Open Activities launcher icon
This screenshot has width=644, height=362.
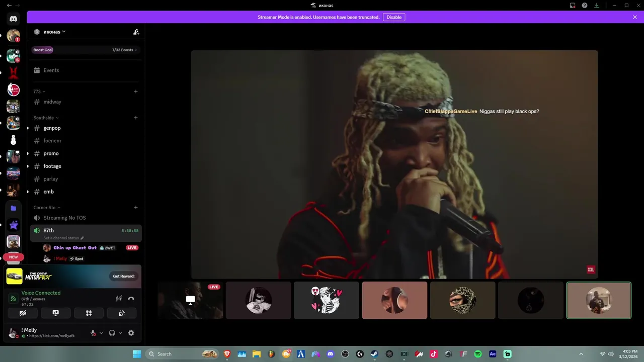coord(89,313)
